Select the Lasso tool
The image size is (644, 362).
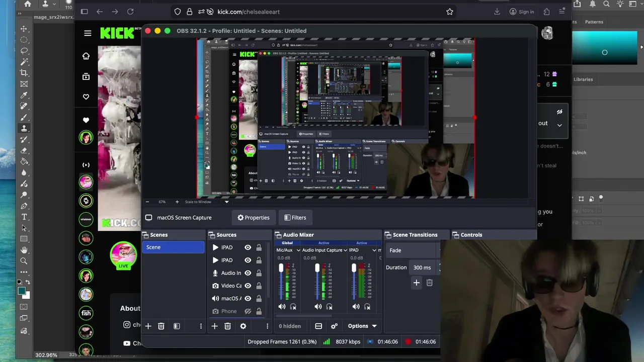[24, 51]
